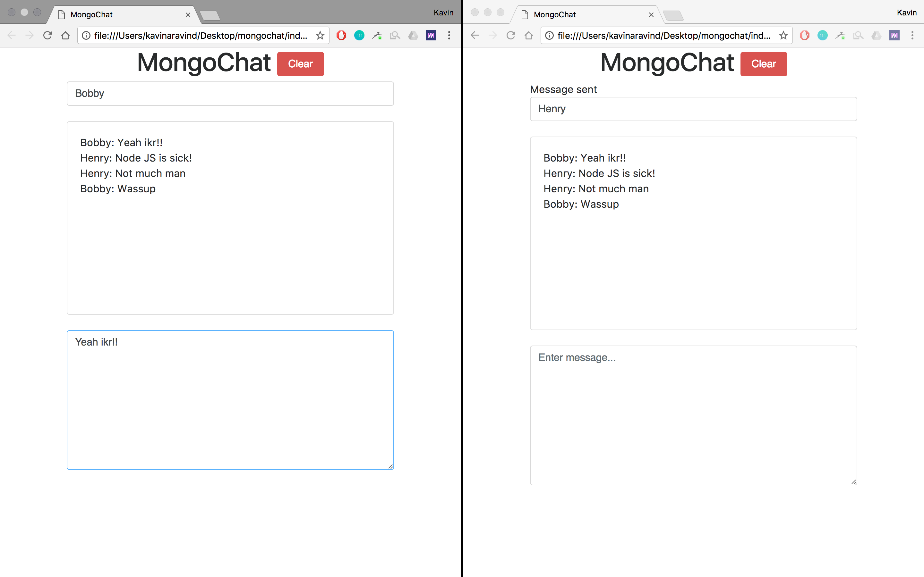Image resolution: width=924 pixels, height=577 pixels.
Task: Close MongoChat tab in left window
Action: pos(188,15)
